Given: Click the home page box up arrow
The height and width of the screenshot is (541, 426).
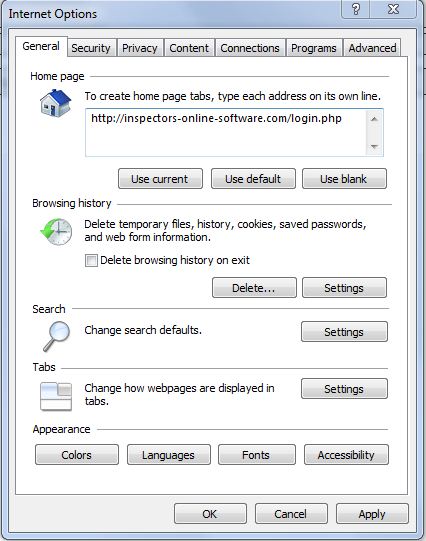Looking at the screenshot, I should tap(374, 119).
